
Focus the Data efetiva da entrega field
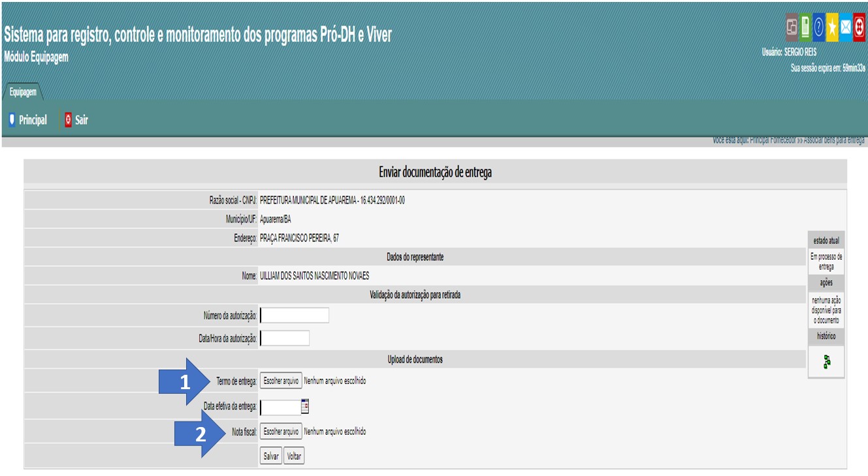click(280, 407)
